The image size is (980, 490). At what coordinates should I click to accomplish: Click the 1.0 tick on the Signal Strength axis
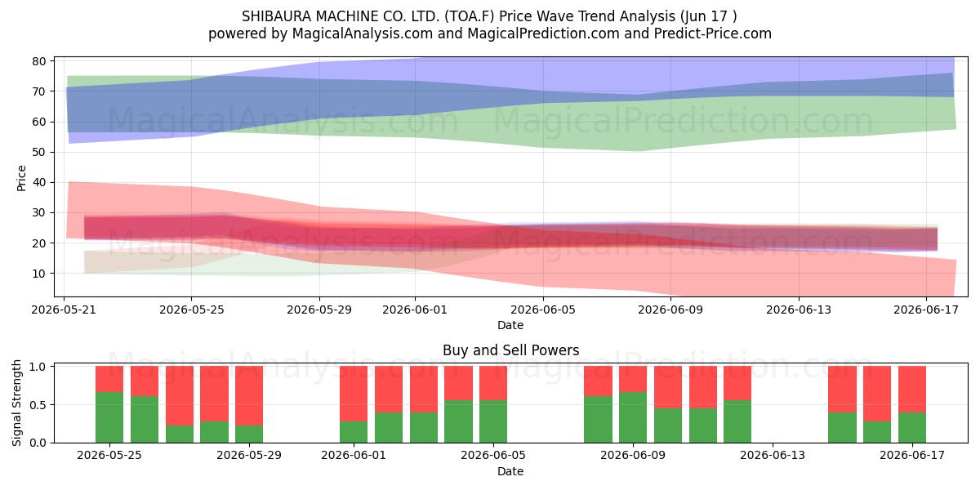[39, 367]
